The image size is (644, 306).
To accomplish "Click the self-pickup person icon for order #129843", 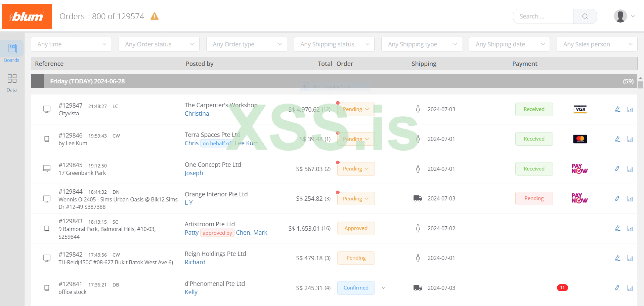I will [x=418, y=228].
